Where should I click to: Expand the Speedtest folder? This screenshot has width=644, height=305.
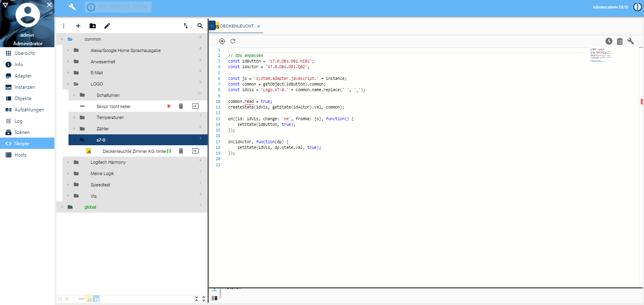tap(68, 185)
